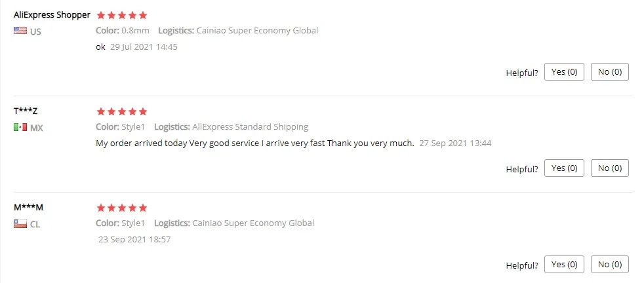Click the M***M reviewer name
644x283 pixels.
coord(28,208)
